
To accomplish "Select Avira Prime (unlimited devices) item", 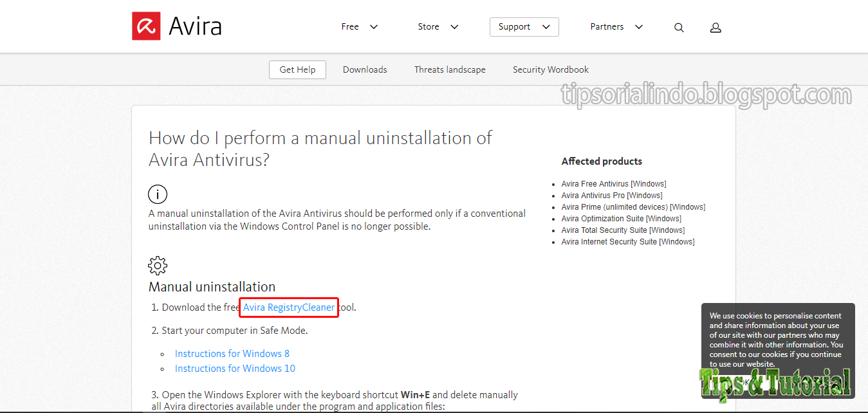I will (633, 207).
